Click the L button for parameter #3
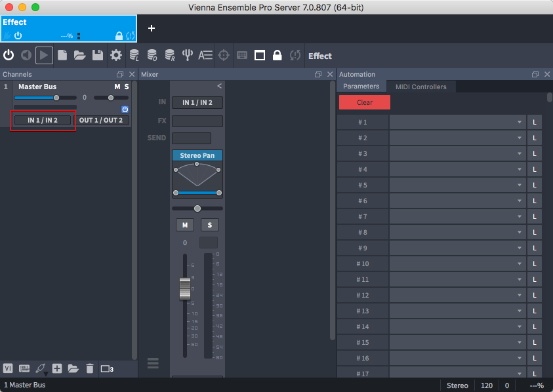The height and width of the screenshot is (392, 553). tap(535, 153)
